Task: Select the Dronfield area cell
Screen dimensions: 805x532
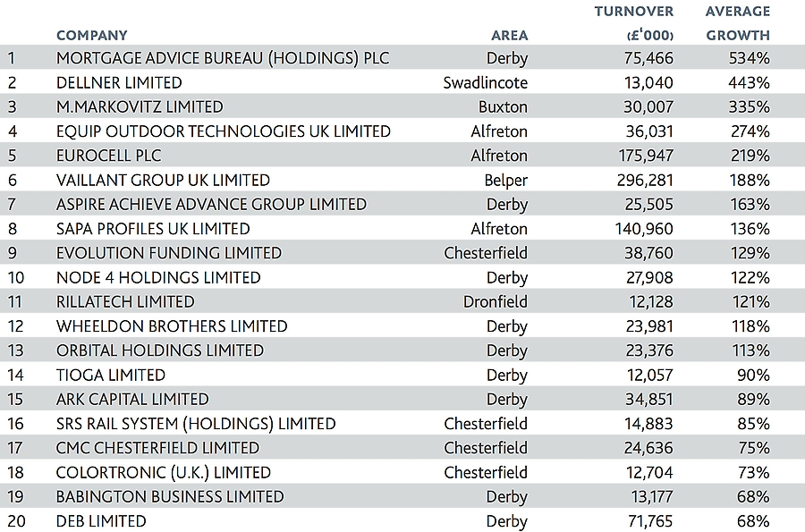Action: (496, 301)
